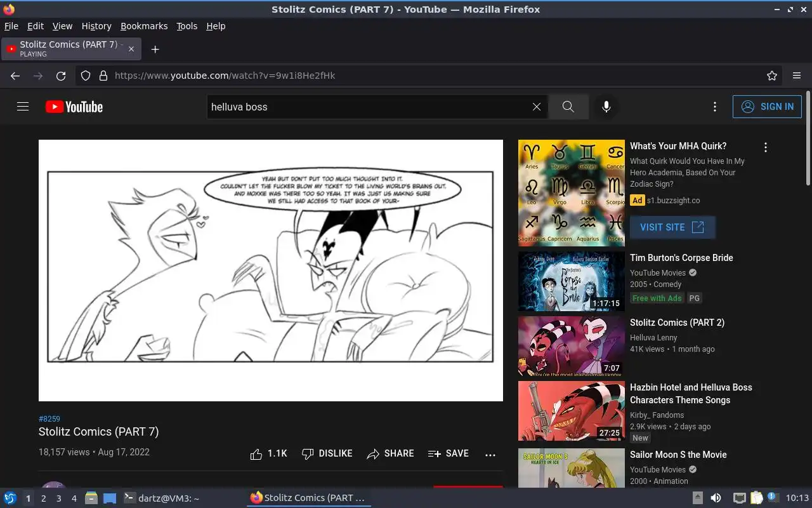
Task: Close the Stolitz Comics tab
Action: 131,49
